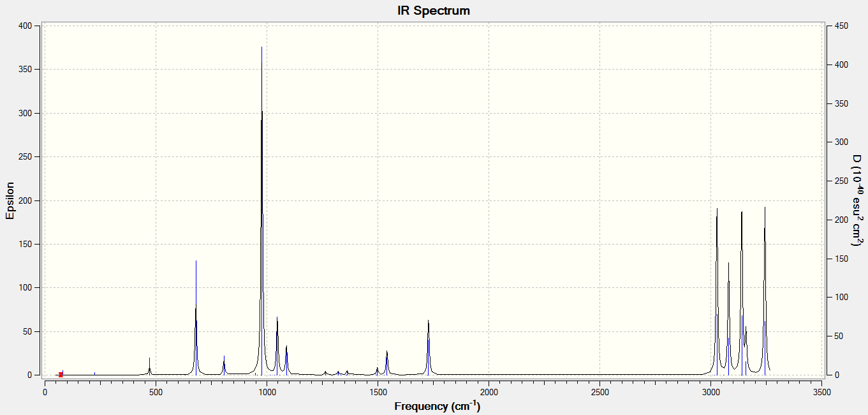Select the isolated peak near 1725 cm-1

pos(429,348)
